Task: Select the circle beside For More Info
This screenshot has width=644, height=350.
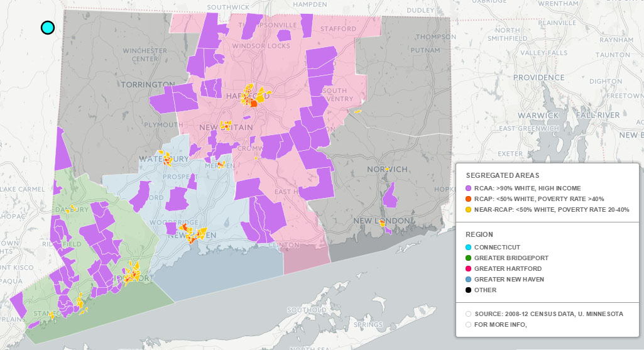Action: [x=469, y=324]
